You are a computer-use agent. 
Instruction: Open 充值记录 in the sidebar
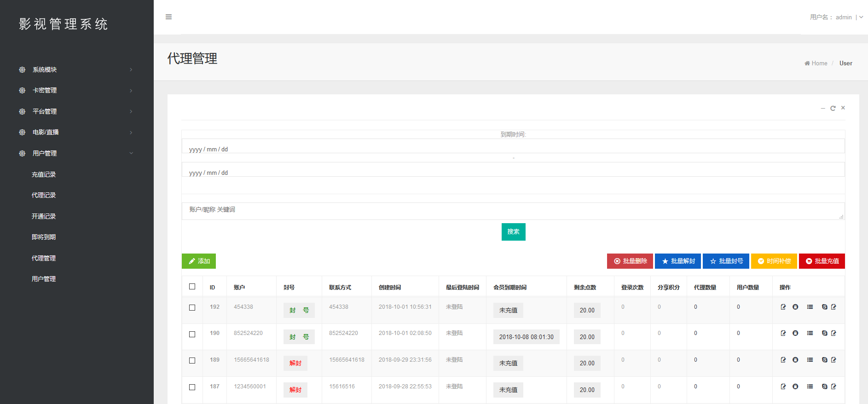coord(44,174)
